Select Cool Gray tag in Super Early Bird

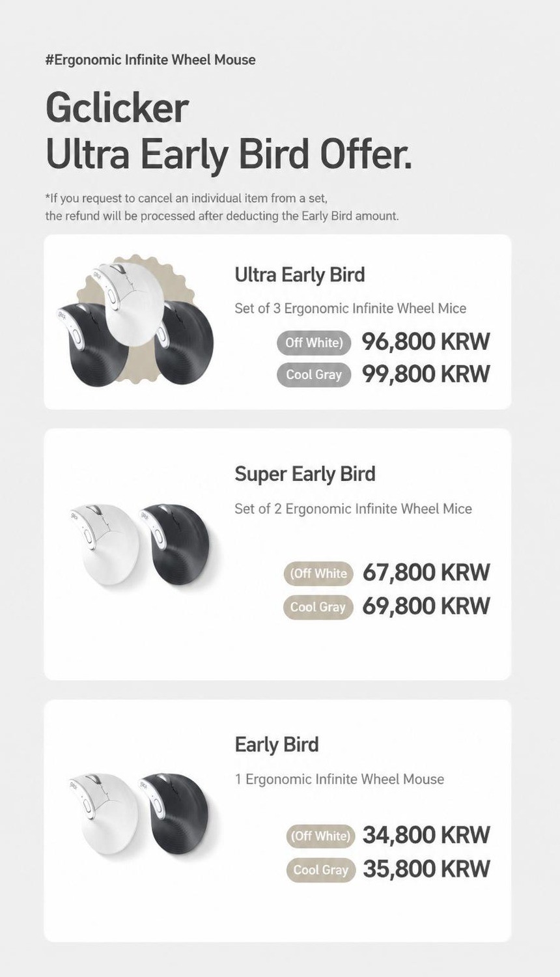318,607
